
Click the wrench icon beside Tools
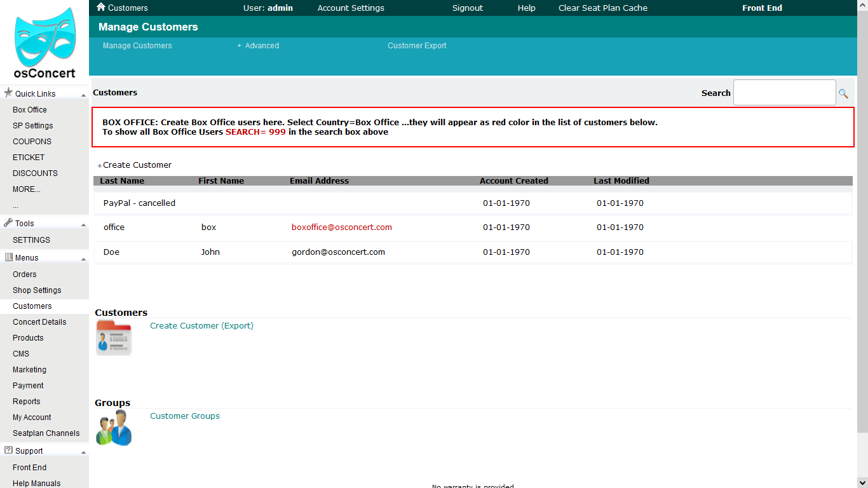(x=8, y=223)
